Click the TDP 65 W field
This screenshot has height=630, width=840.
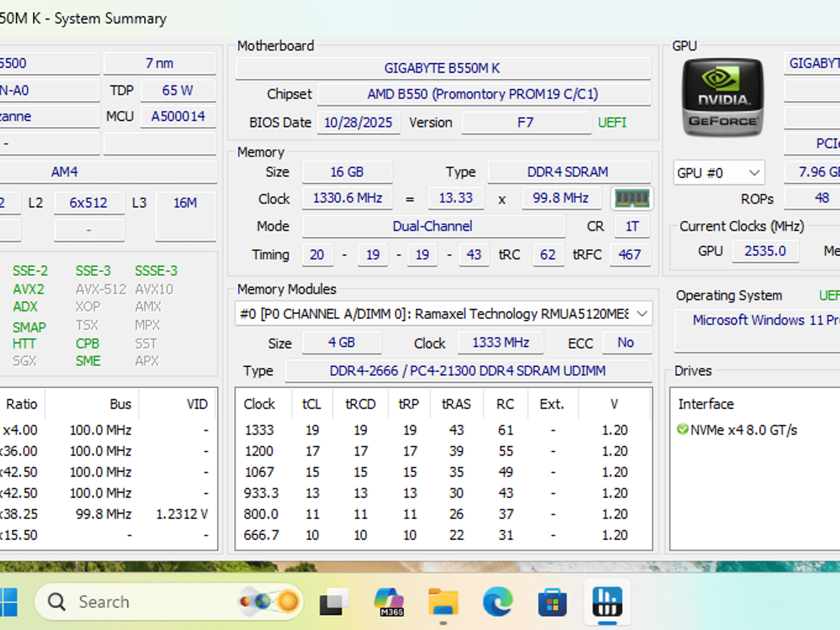(x=178, y=90)
